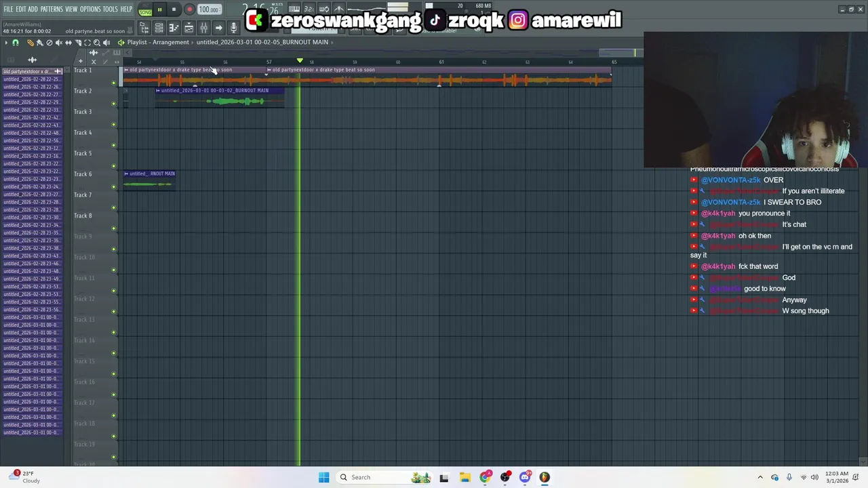Toggle the PAT/SONG mode switch
This screenshot has height=488, width=868.
[x=145, y=9]
